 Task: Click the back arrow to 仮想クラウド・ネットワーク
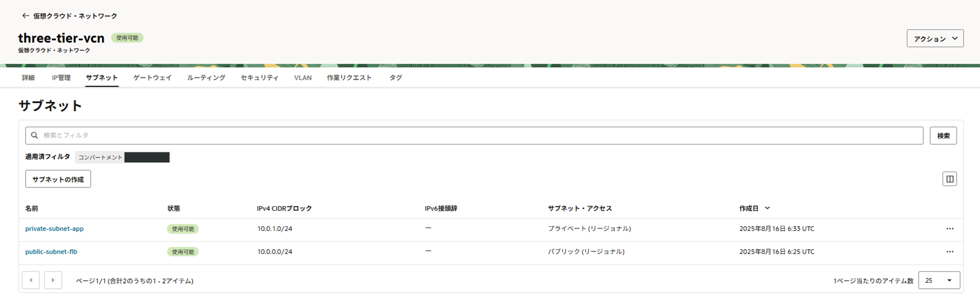[x=25, y=16]
